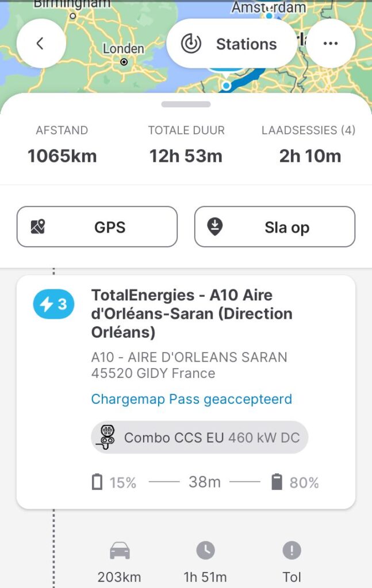Tap the Afstand 1065km summary
Image resolution: width=372 pixels, height=588 pixels.
(62, 145)
